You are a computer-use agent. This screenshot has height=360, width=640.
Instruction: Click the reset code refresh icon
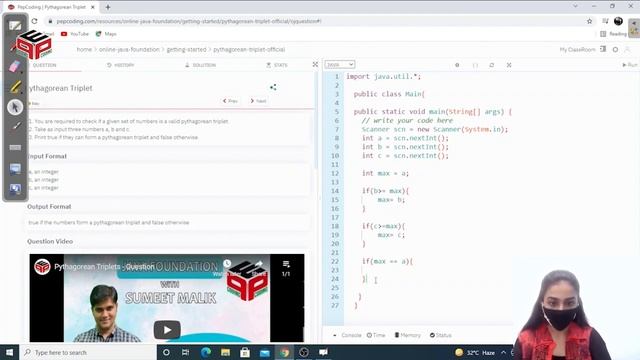[491, 65]
